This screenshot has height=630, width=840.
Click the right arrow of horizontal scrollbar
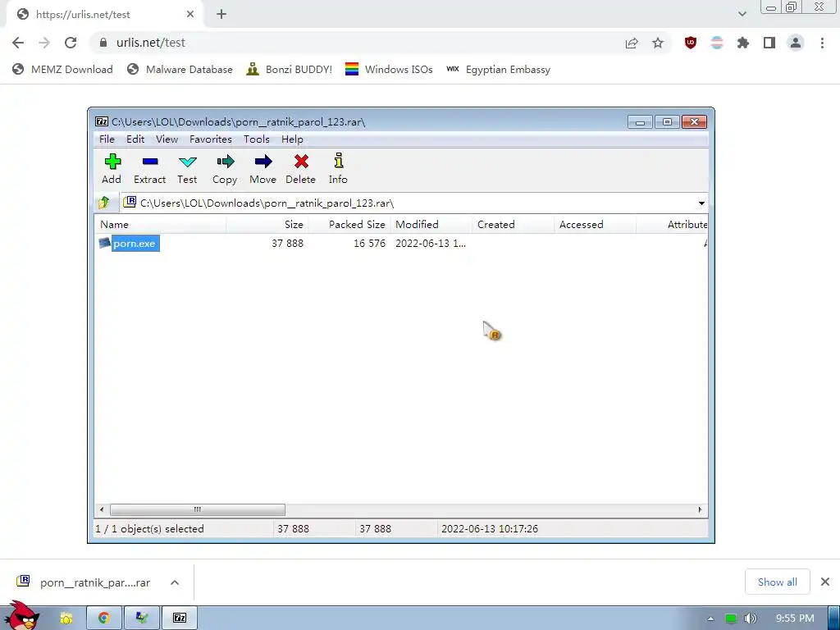701,509
